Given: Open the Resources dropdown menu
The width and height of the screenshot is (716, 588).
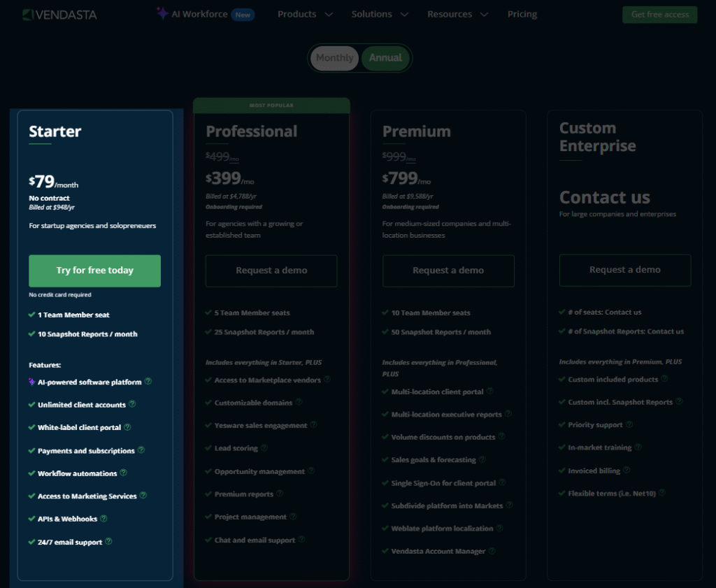Looking at the screenshot, I should (x=457, y=14).
